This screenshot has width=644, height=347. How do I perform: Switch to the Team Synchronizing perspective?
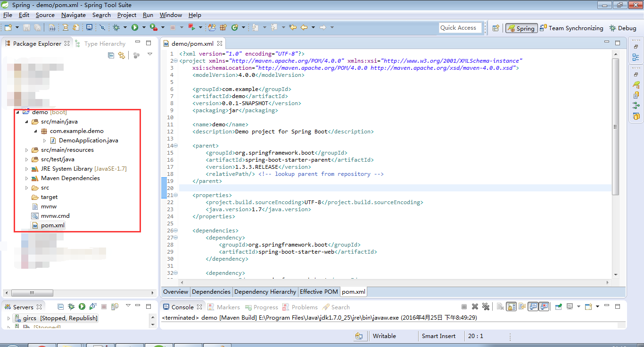(571, 28)
